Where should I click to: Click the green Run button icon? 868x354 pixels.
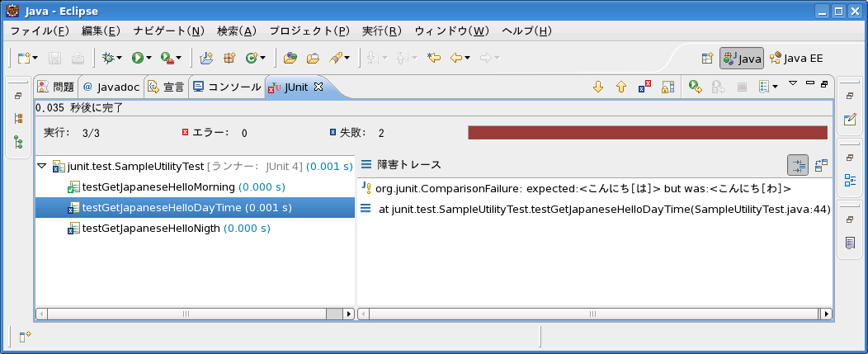coord(137,58)
